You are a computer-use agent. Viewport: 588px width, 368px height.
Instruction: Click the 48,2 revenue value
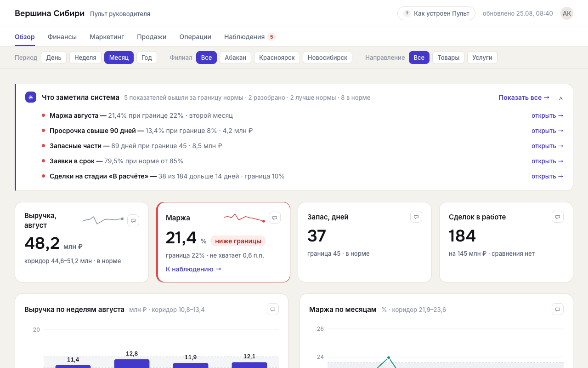tap(42, 243)
